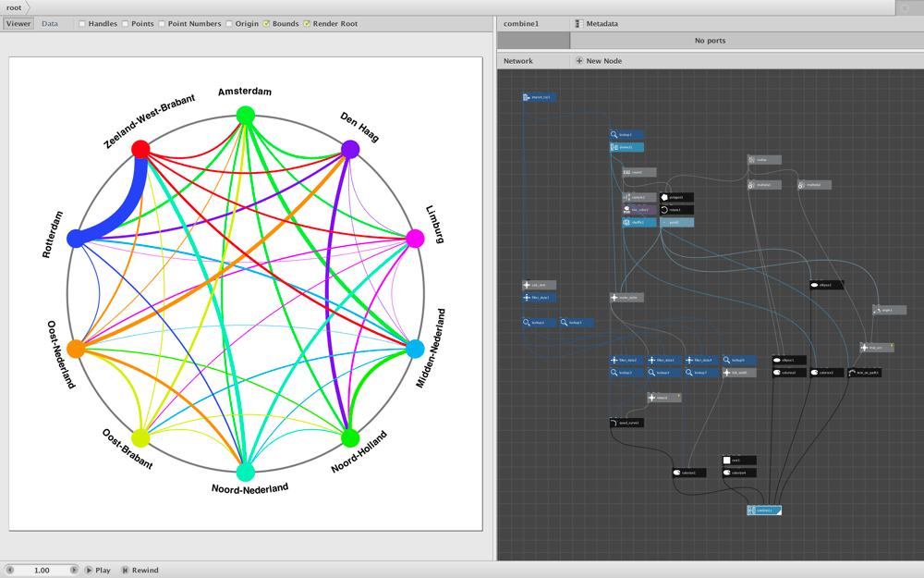Select the colorize3 node
The width and height of the screenshot is (924, 578).
[827, 372]
